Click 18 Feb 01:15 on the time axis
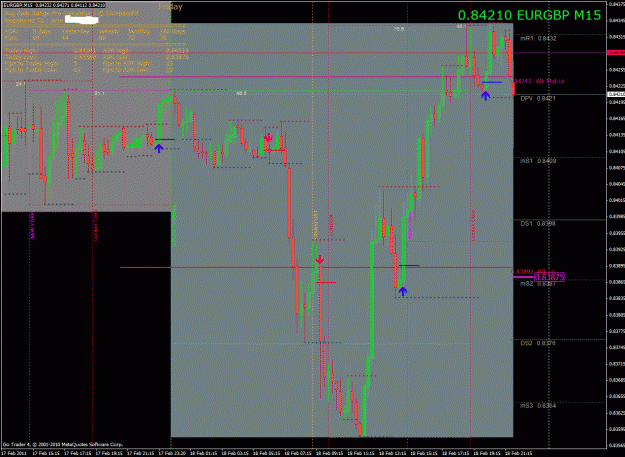 point(203,453)
